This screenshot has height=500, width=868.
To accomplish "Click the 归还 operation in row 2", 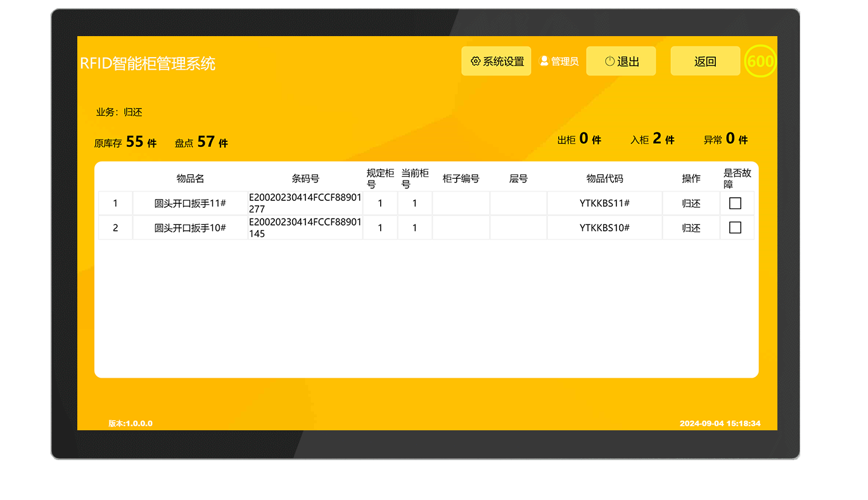I will pyautogui.click(x=691, y=228).
